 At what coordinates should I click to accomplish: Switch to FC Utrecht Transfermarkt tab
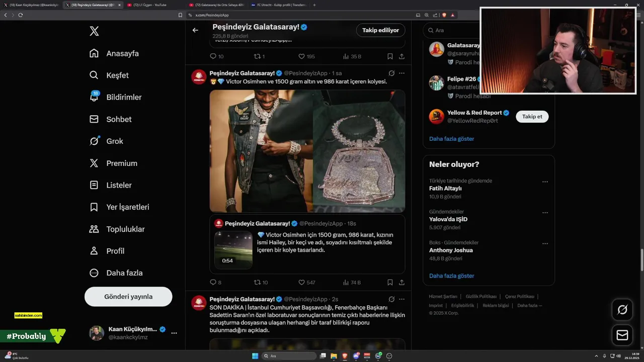pyautogui.click(x=279, y=5)
